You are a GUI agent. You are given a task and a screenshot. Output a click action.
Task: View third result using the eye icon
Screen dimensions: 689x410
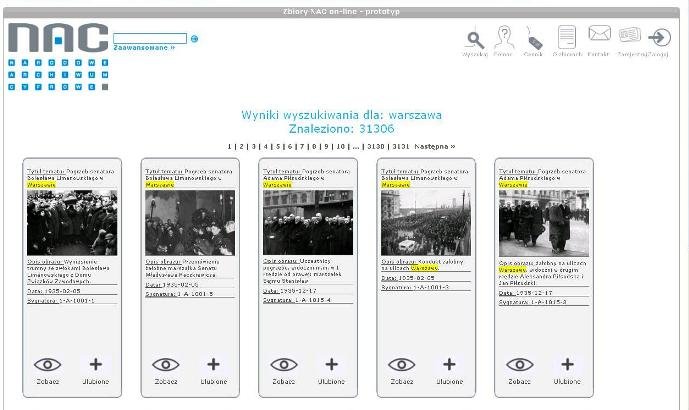[x=284, y=365]
